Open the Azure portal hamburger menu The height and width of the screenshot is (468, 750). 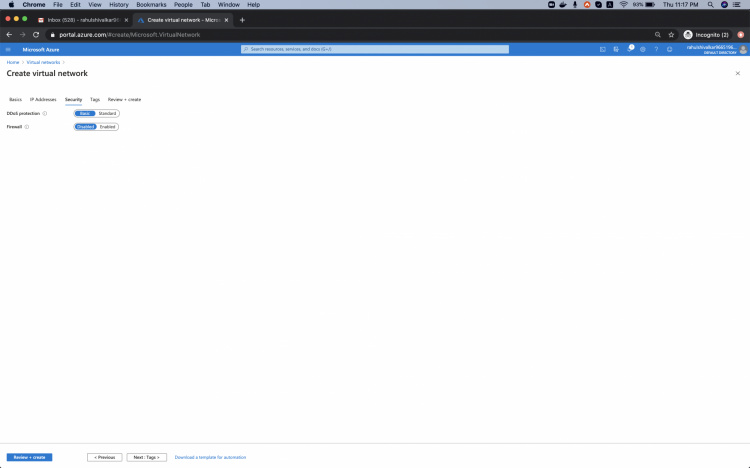pos(8,49)
